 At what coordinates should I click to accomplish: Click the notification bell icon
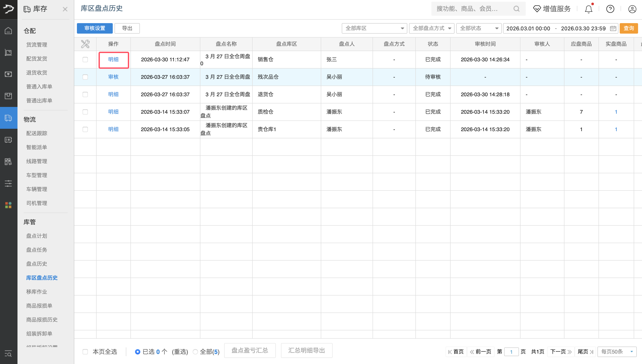pyautogui.click(x=588, y=9)
